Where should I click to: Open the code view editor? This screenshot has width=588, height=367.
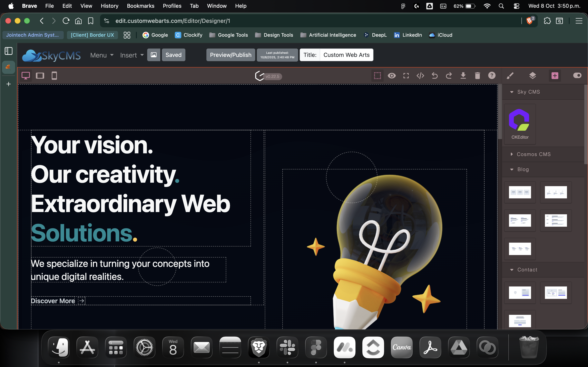(420, 76)
